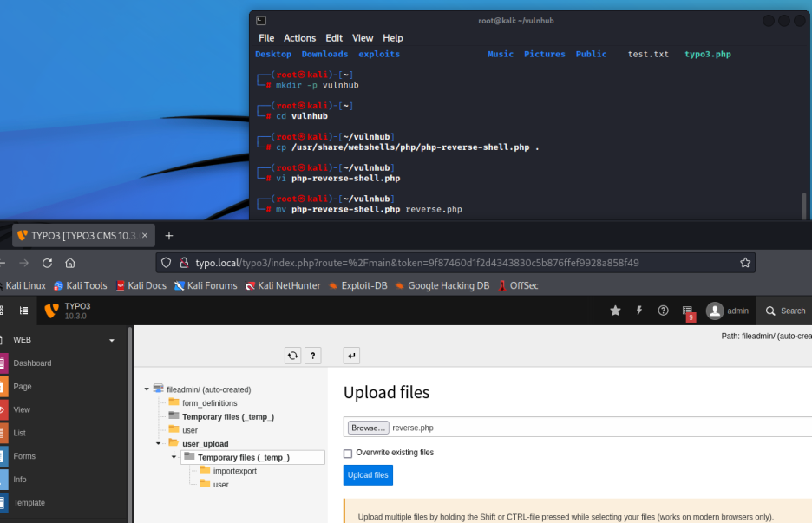The image size is (812, 523).
Task: Open the Exploit-DB bookmark
Action: click(x=357, y=285)
